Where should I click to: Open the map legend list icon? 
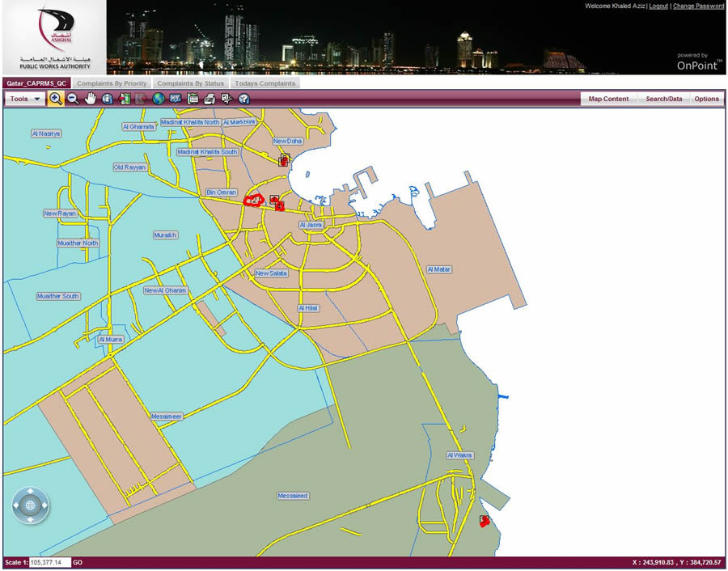193,99
